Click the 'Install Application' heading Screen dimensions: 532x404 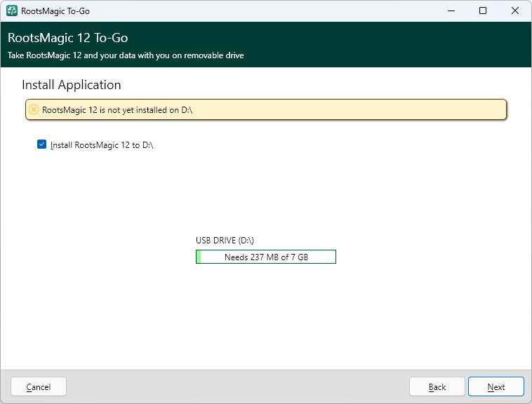pyautogui.click(x=72, y=85)
